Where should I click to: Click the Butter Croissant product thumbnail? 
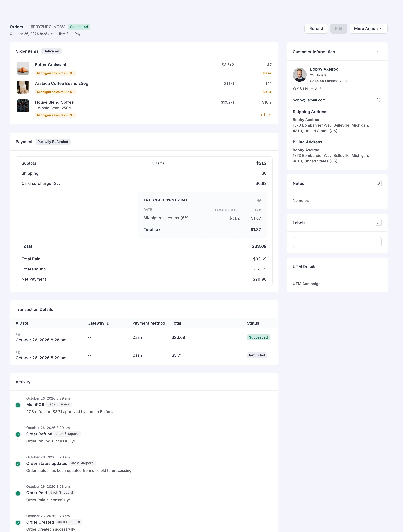click(x=23, y=68)
